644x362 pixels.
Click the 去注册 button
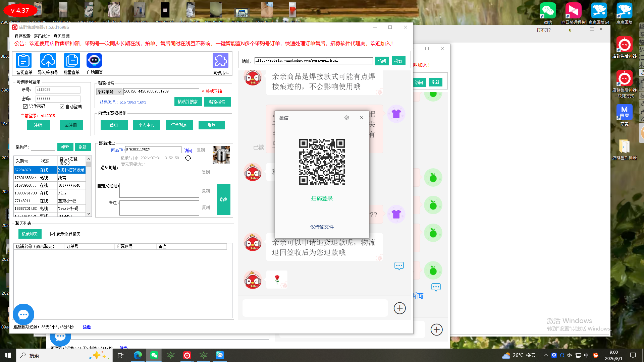(71, 125)
